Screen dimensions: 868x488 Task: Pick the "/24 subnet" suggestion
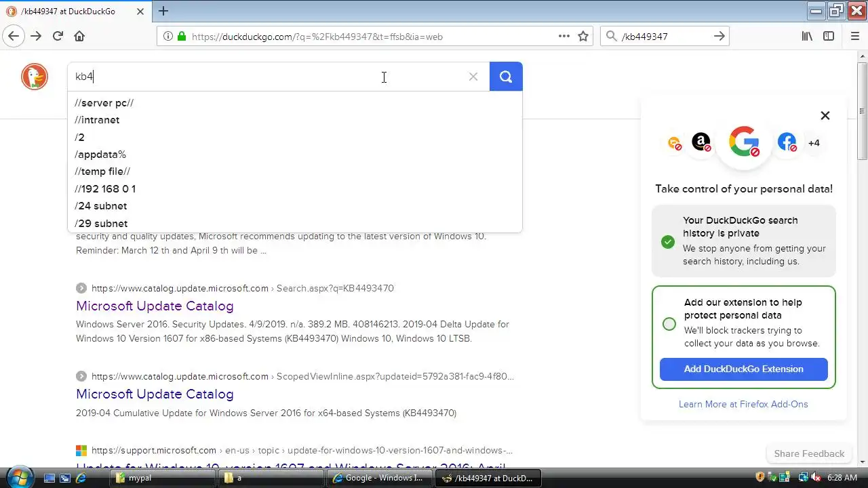(101, 206)
